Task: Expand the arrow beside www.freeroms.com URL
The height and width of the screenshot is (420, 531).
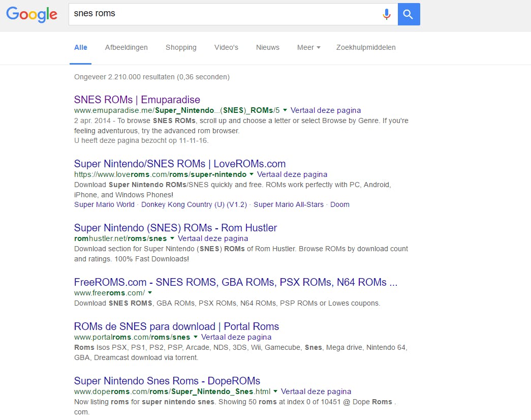Action: [x=150, y=292]
